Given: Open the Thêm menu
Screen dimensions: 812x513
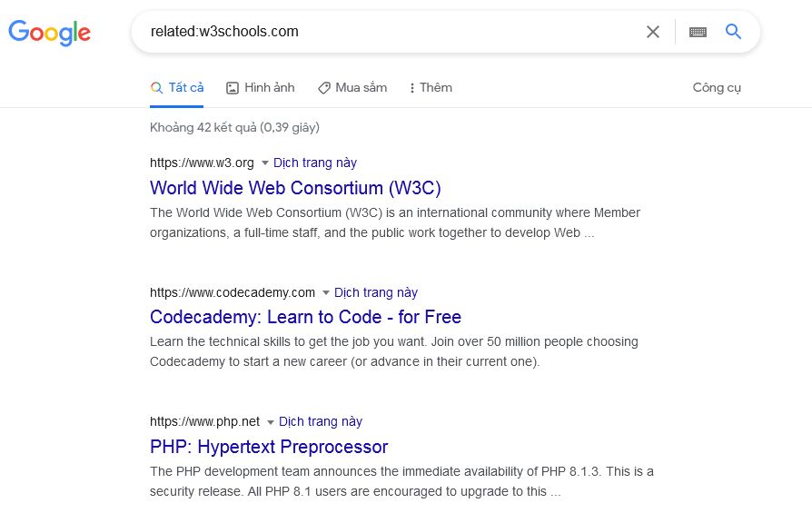Looking at the screenshot, I should (x=431, y=87).
